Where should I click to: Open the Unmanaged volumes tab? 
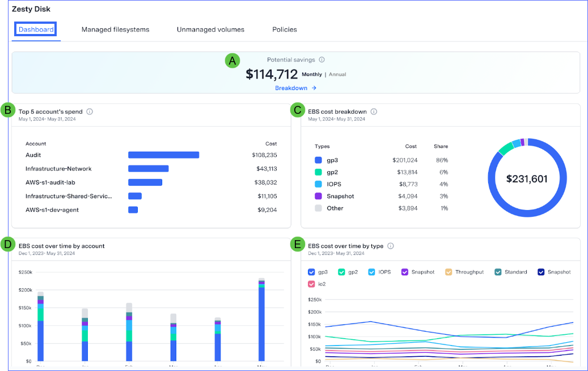point(210,29)
